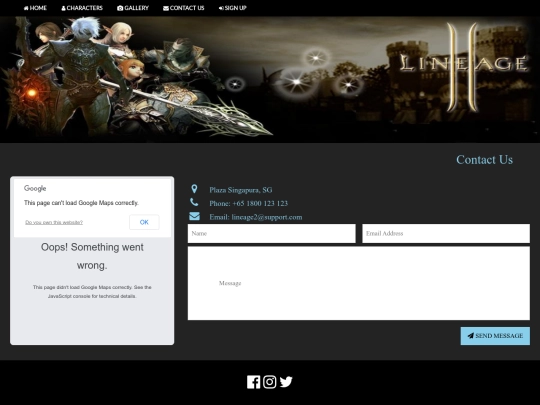Dismiss Google Maps error with OK
The height and width of the screenshot is (405, 540).
point(144,222)
